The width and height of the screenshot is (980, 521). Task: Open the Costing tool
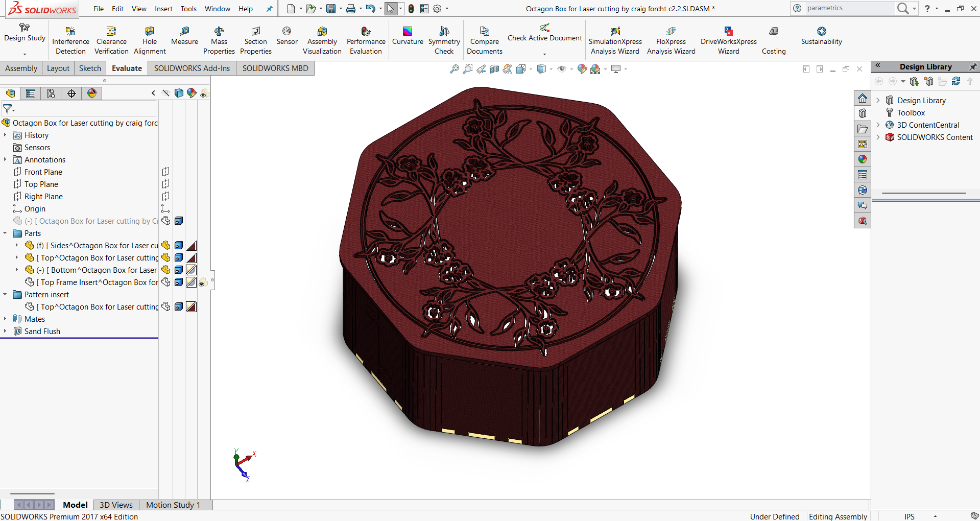(x=774, y=40)
